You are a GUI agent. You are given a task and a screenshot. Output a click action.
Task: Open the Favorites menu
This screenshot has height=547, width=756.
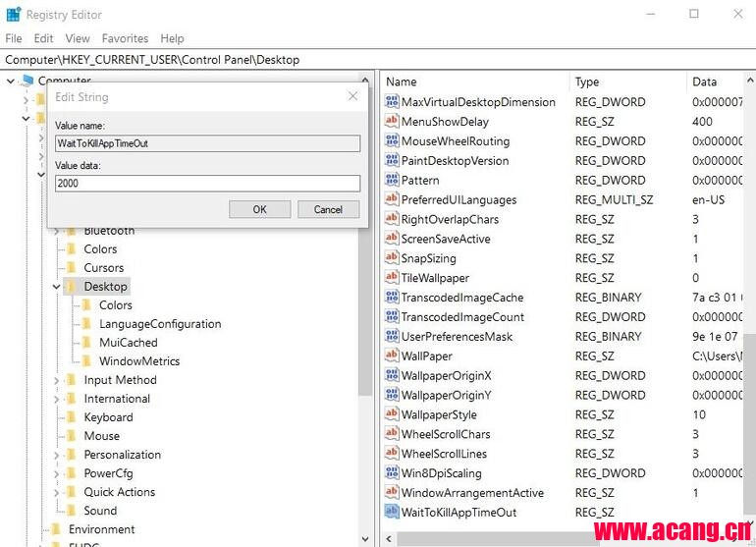125,38
